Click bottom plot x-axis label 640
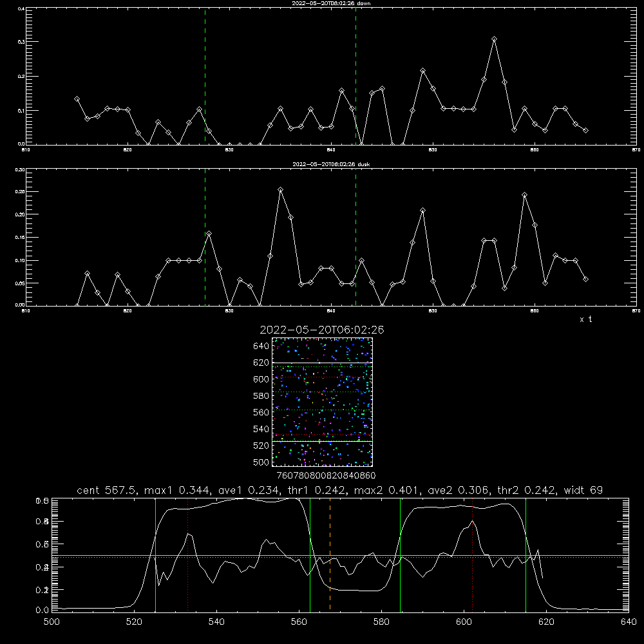 pyautogui.click(x=629, y=622)
